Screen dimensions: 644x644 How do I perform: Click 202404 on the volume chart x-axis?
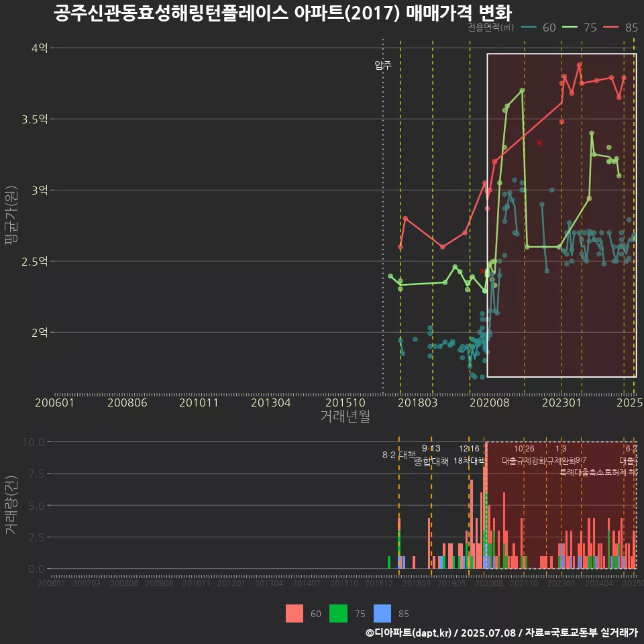599,583
